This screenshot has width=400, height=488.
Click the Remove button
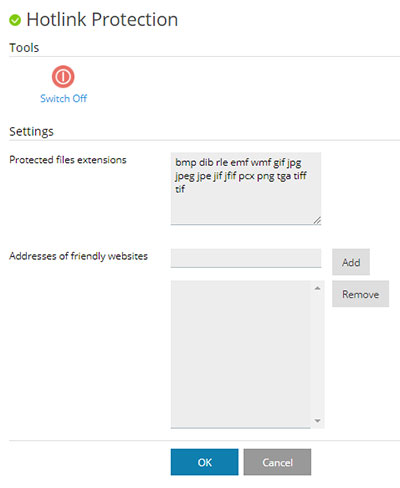click(x=360, y=294)
